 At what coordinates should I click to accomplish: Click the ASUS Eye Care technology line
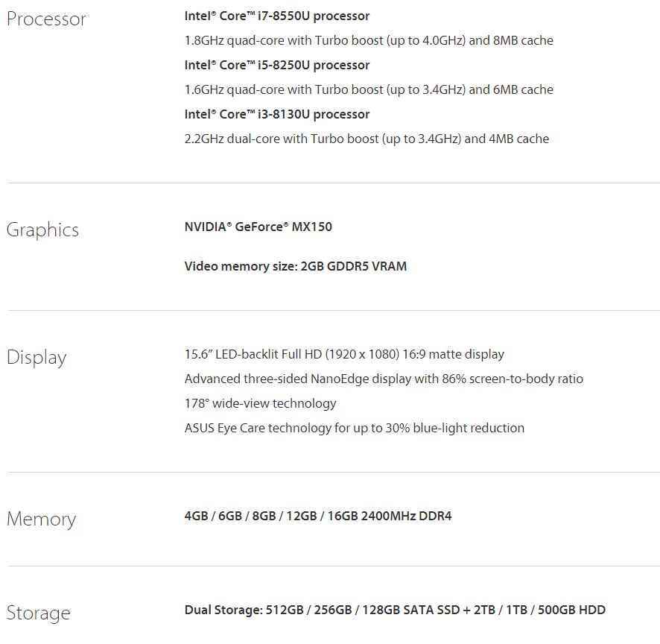[355, 429]
